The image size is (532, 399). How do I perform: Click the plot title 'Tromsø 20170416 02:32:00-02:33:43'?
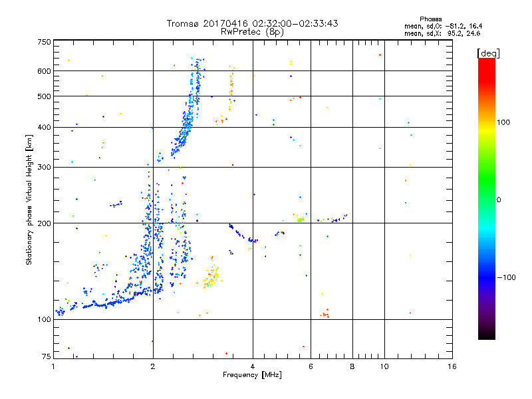tap(252, 23)
